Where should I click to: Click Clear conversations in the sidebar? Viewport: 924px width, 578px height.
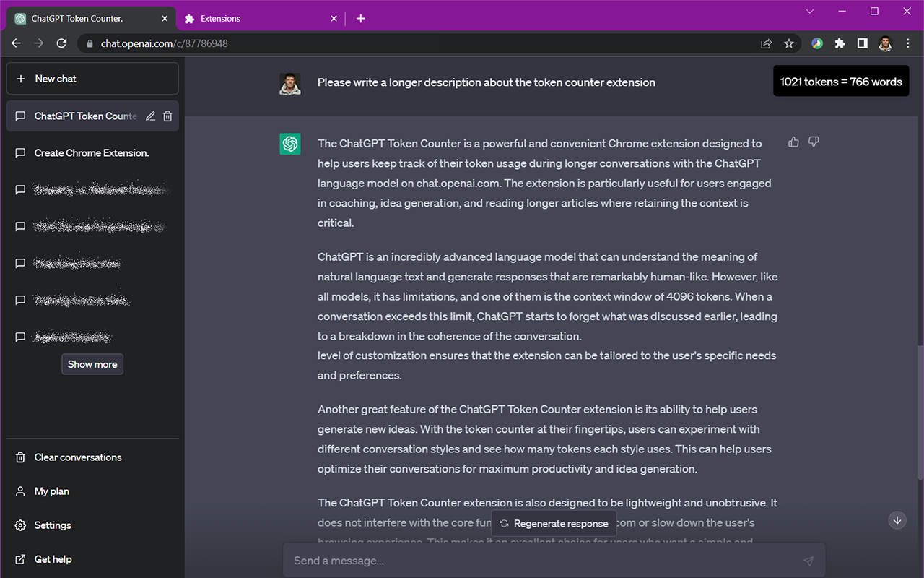(x=78, y=457)
